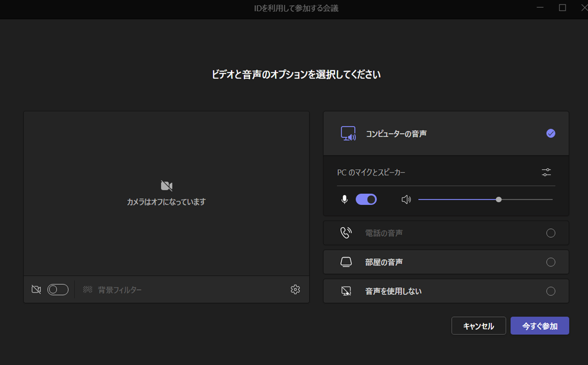Open device settings gear icon
The width and height of the screenshot is (588, 365).
pos(295,289)
